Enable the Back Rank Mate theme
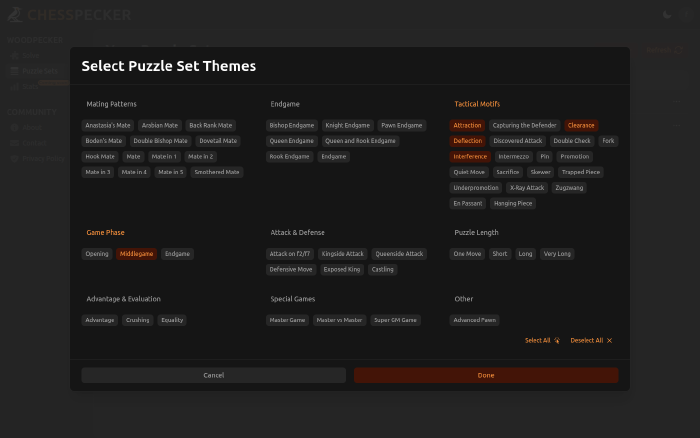The height and width of the screenshot is (438, 700). (x=210, y=126)
